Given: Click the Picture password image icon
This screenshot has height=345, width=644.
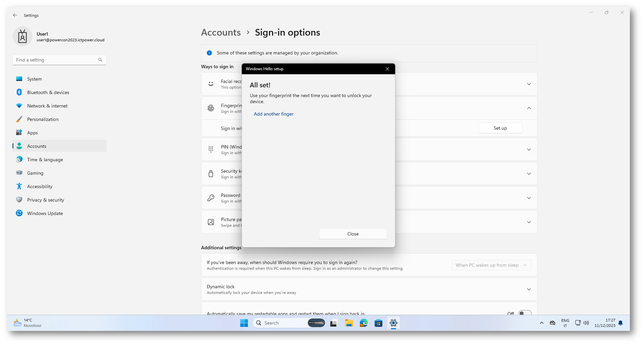Looking at the screenshot, I should click(211, 222).
